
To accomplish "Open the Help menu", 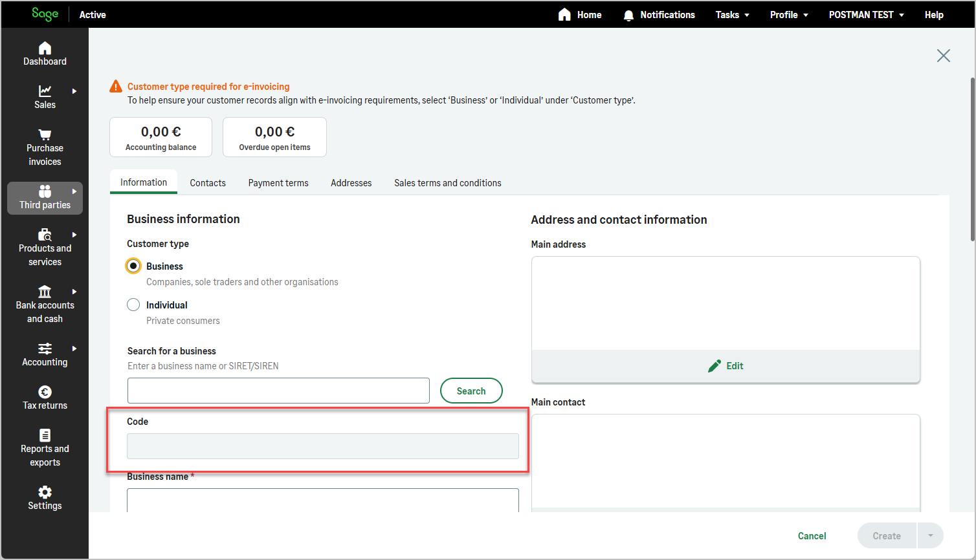I will pos(934,15).
